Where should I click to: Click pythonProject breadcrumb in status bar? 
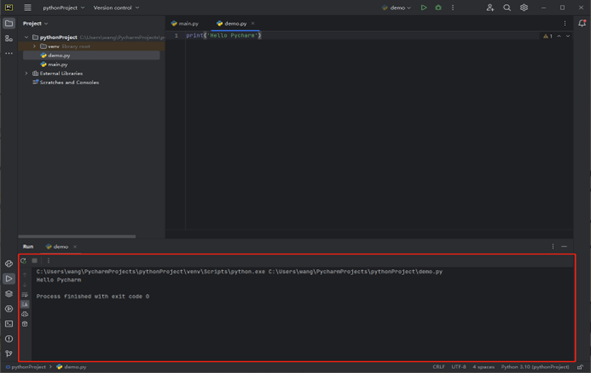click(26, 367)
